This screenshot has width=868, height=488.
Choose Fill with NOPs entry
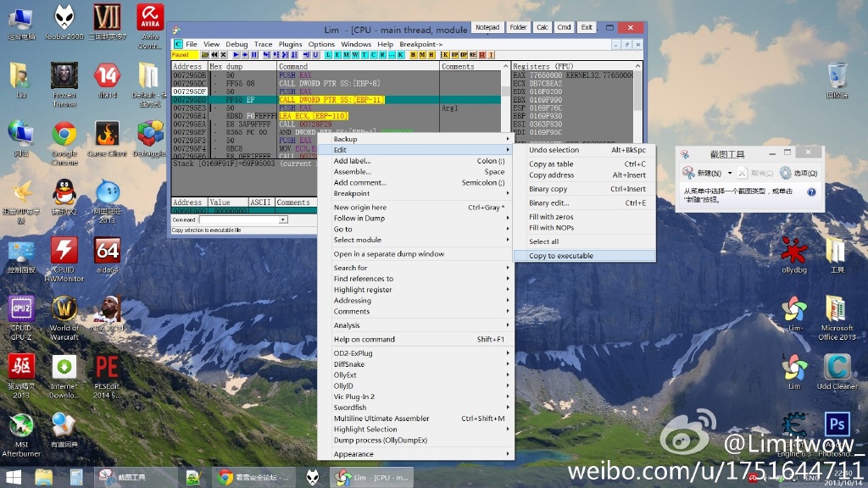(x=585, y=227)
